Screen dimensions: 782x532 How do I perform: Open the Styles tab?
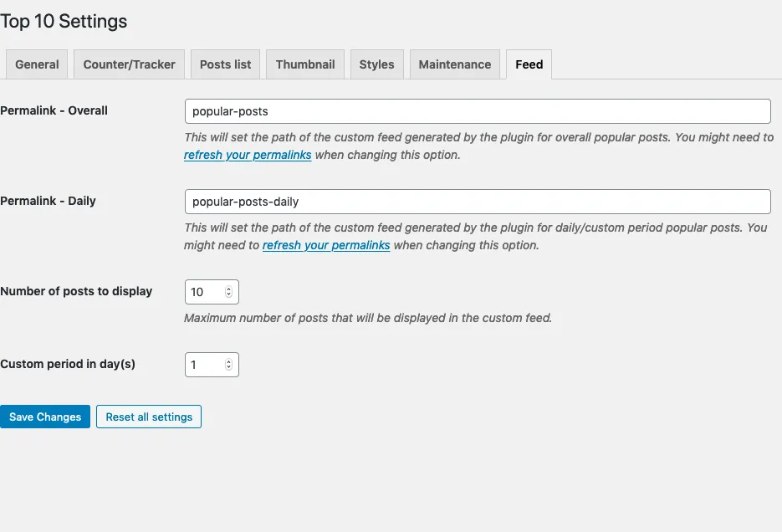click(376, 64)
